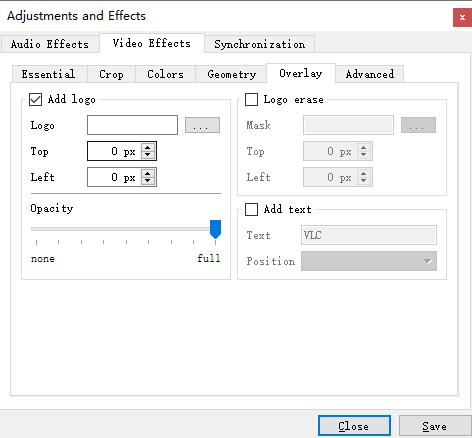The height and width of the screenshot is (438, 472).
Task: Increase the Add logo Top value
Action: tap(147, 147)
